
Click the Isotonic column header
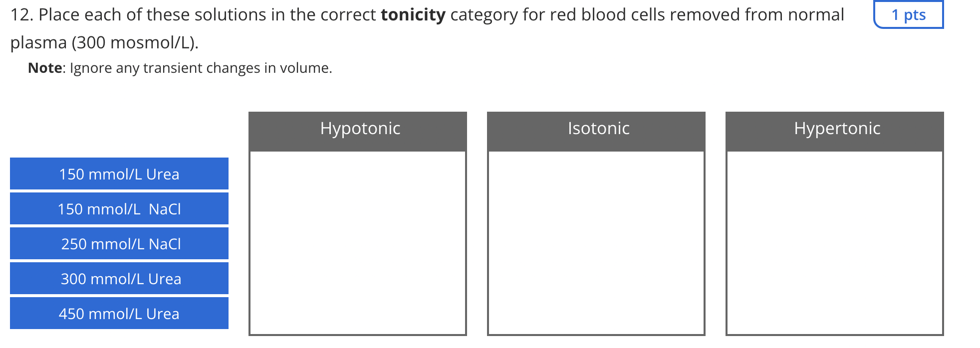coord(596,131)
